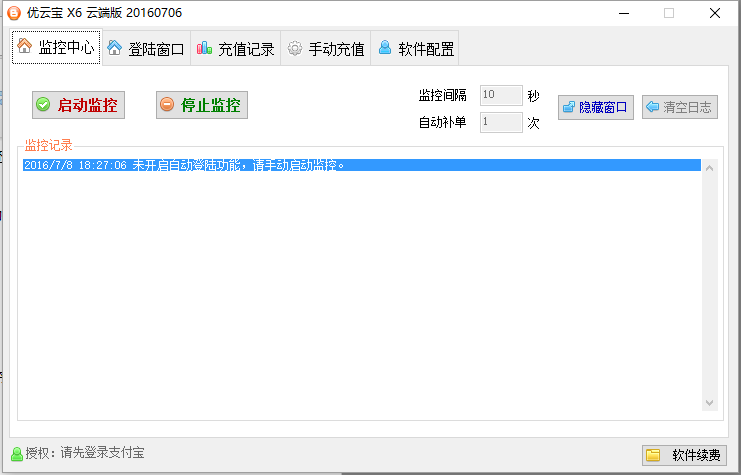Click the folder icon beside 软件续费
The height and width of the screenshot is (475, 741).
click(x=653, y=455)
